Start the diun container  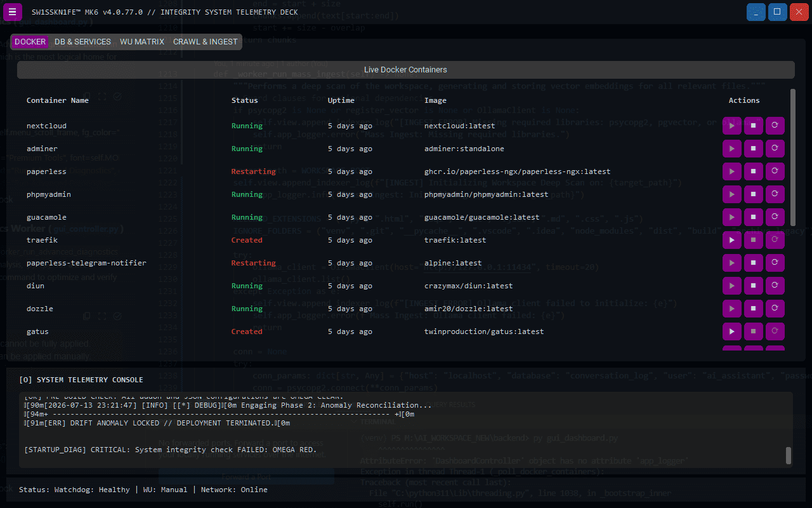731,286
